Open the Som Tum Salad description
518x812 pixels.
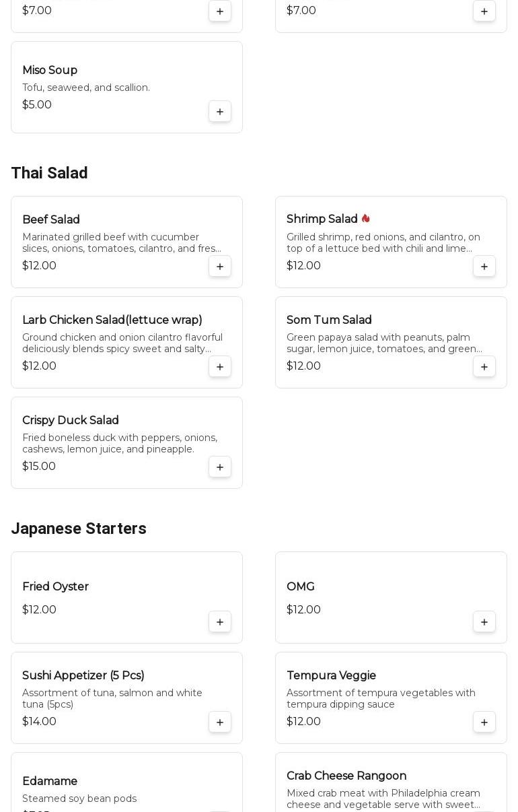click(x=384, y=343)
